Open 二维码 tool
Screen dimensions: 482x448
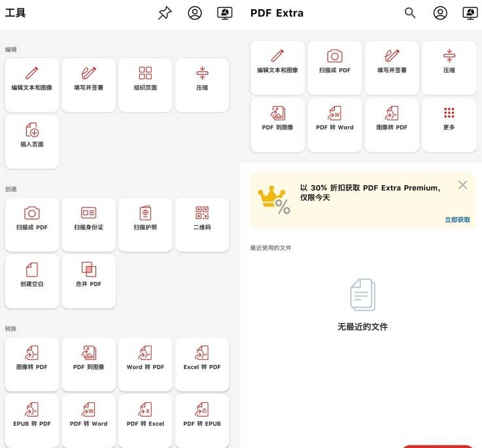pyautogui.click(x=202, y=225)
